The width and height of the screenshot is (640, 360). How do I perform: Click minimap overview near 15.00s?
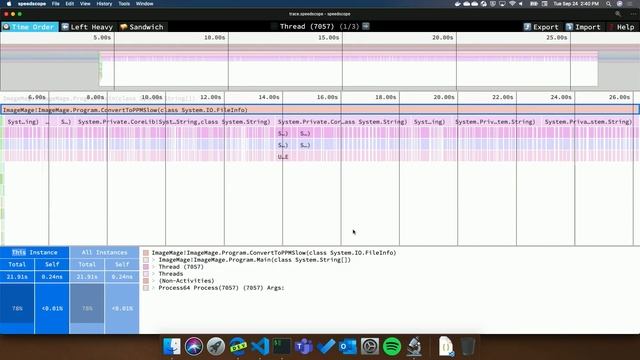[x=342, y=61]
